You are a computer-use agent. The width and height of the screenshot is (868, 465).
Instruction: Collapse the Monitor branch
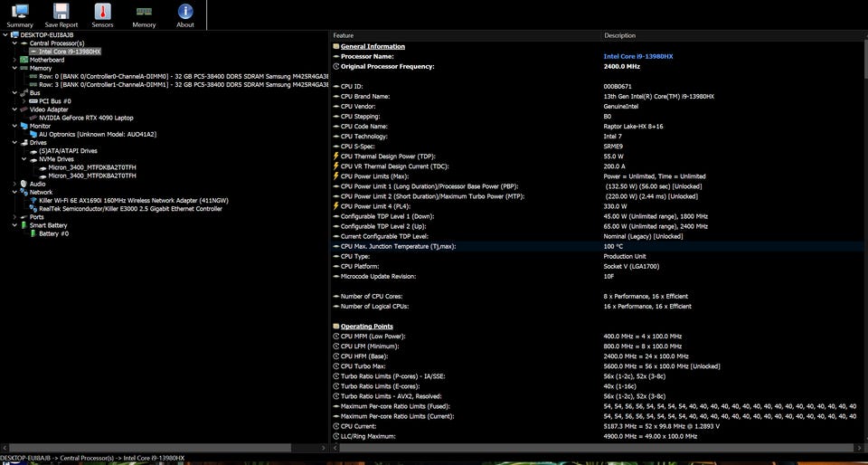point(14,126)
